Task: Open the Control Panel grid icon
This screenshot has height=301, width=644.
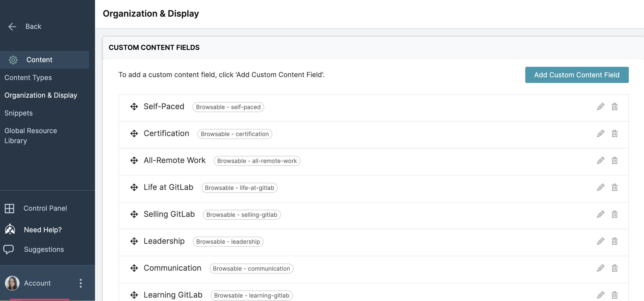Action: (10, 208)
